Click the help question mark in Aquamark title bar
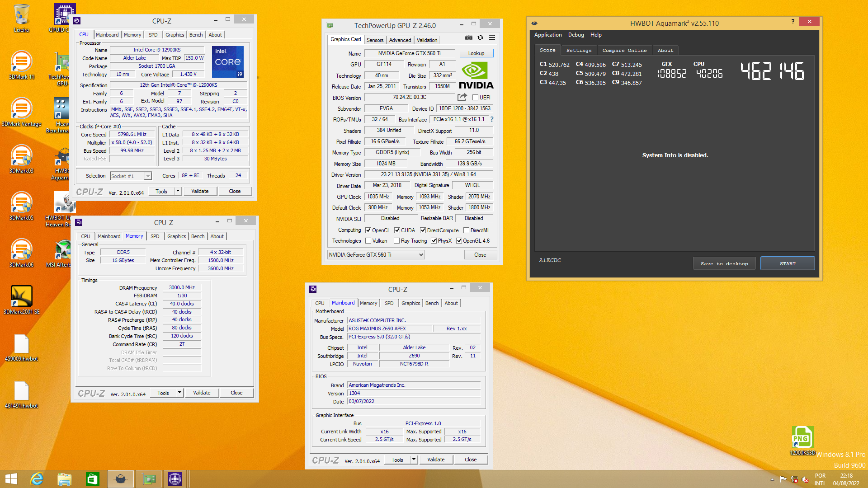The image size is (868, 488). click(793, 21)
